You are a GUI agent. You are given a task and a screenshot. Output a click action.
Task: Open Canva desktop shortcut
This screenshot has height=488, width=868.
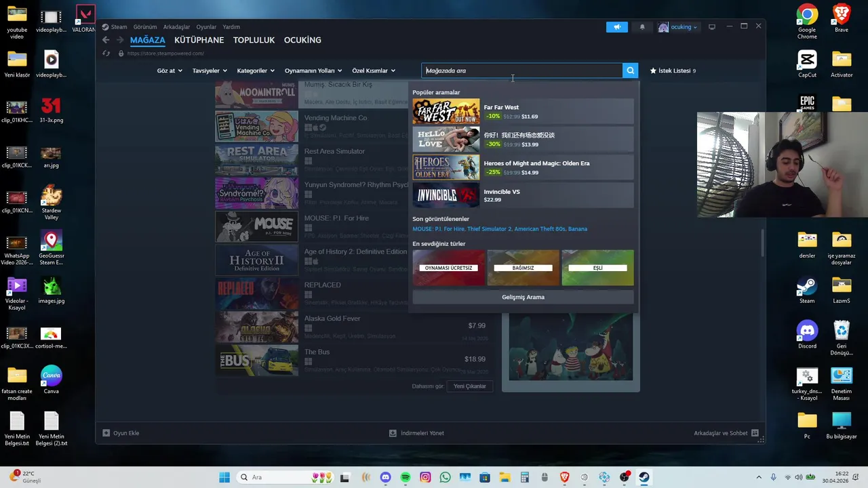(51, 380)
